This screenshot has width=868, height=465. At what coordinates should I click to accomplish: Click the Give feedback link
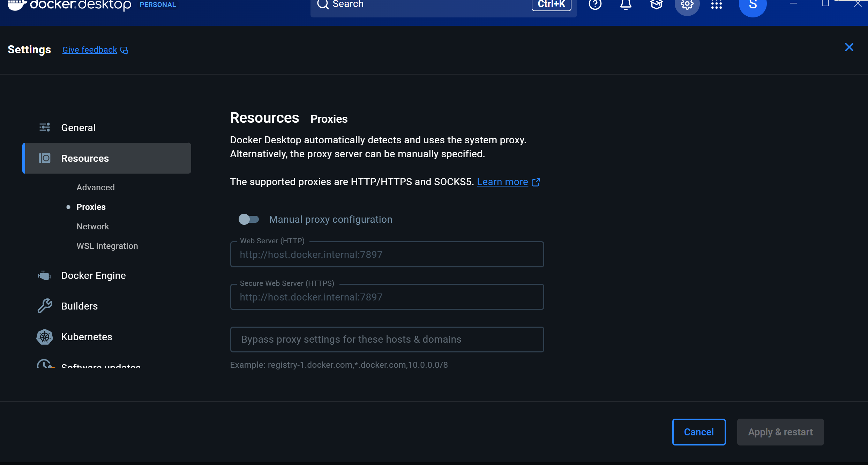[90, 50]
